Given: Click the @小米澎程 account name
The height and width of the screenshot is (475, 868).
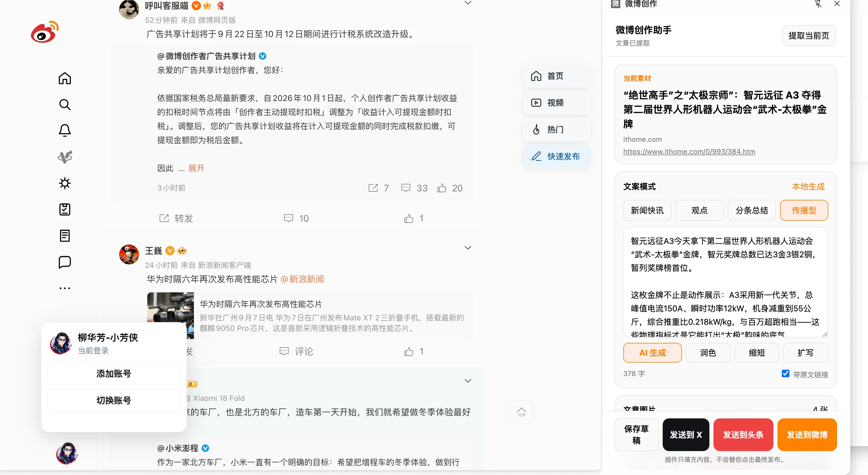Looking at the screenshot, I should tap(178, 448).
